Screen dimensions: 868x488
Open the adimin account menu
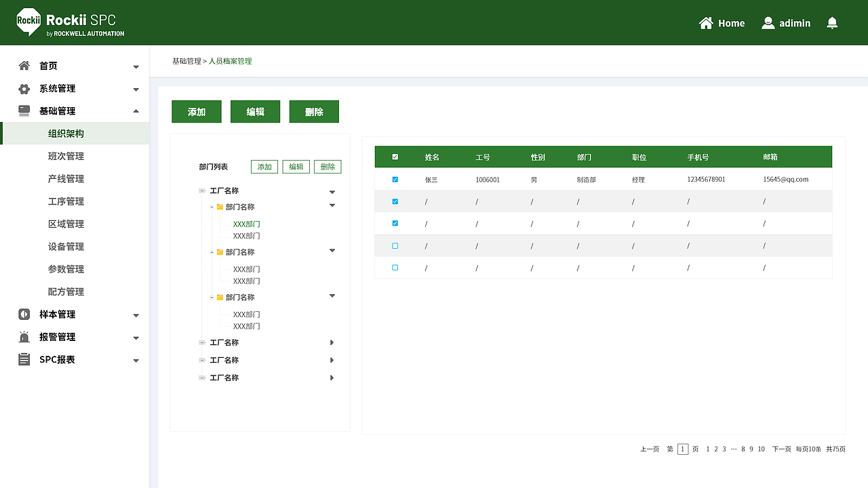(795, 23)
